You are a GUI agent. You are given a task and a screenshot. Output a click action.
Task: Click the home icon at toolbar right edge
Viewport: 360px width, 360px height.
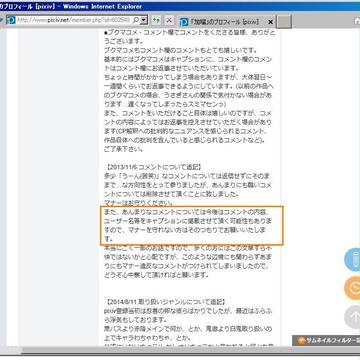pyautogui.click(x=357, y=21)
